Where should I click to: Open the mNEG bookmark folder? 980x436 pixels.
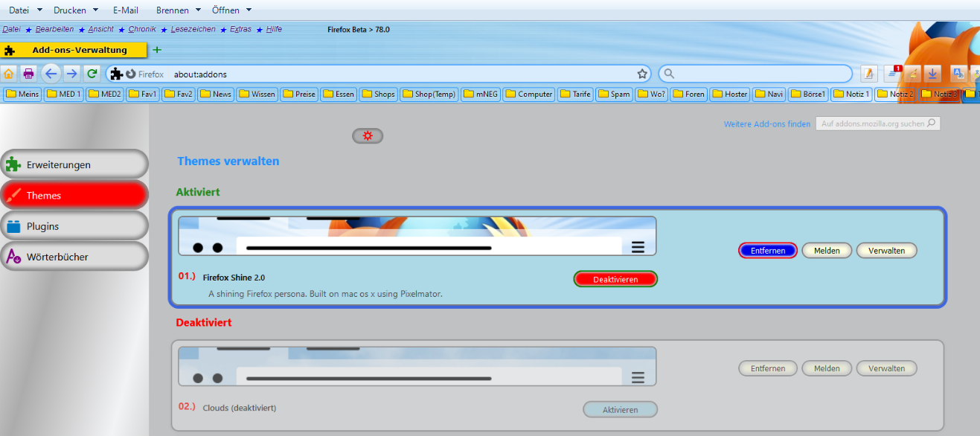(481, 94)
